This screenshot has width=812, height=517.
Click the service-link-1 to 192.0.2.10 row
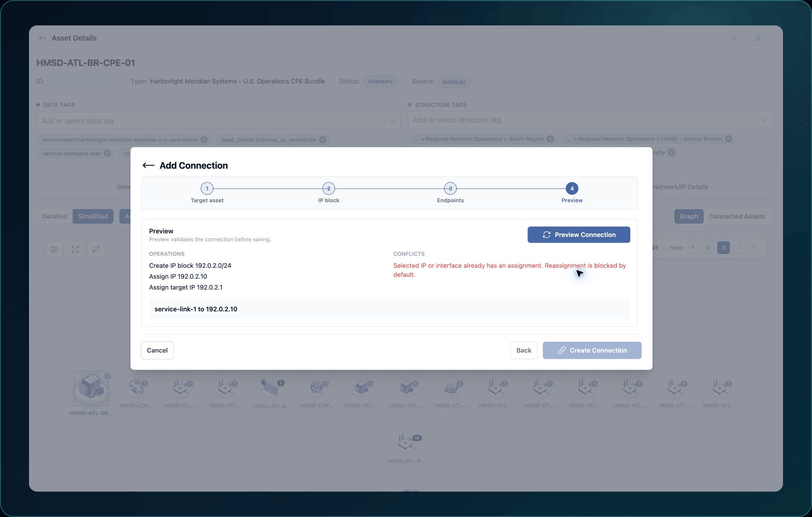click(x=389, y=309)
